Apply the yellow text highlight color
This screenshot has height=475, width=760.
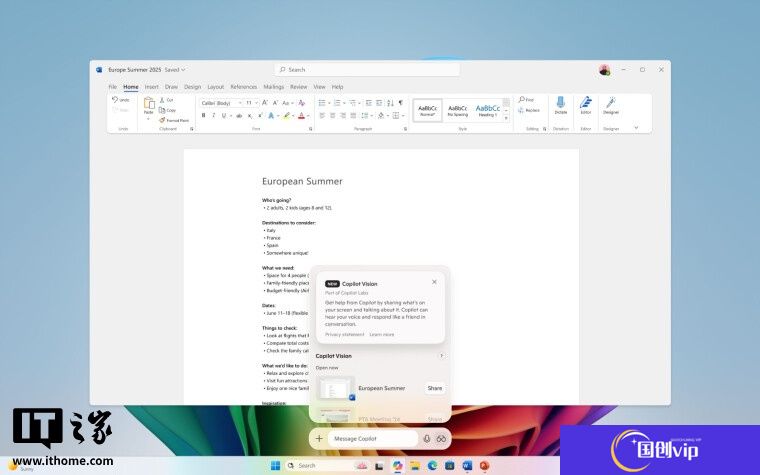point(287,115)
